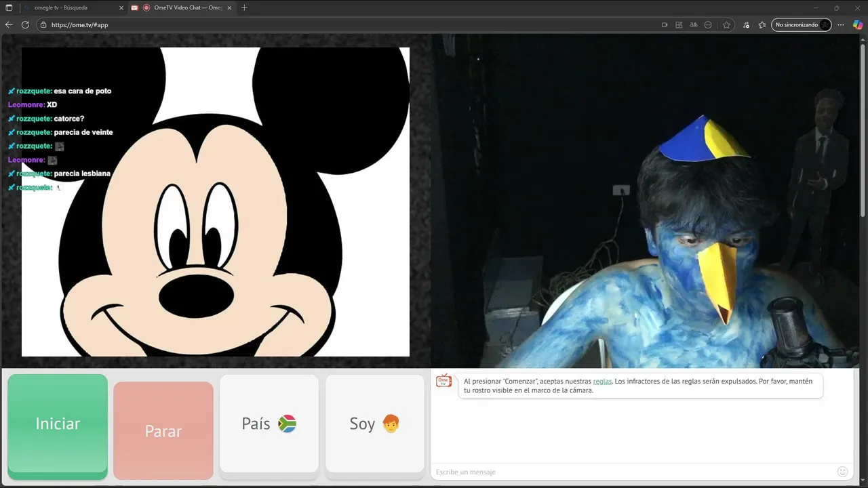Open the feedback circle icon in address bar

[x=708, y=24]
